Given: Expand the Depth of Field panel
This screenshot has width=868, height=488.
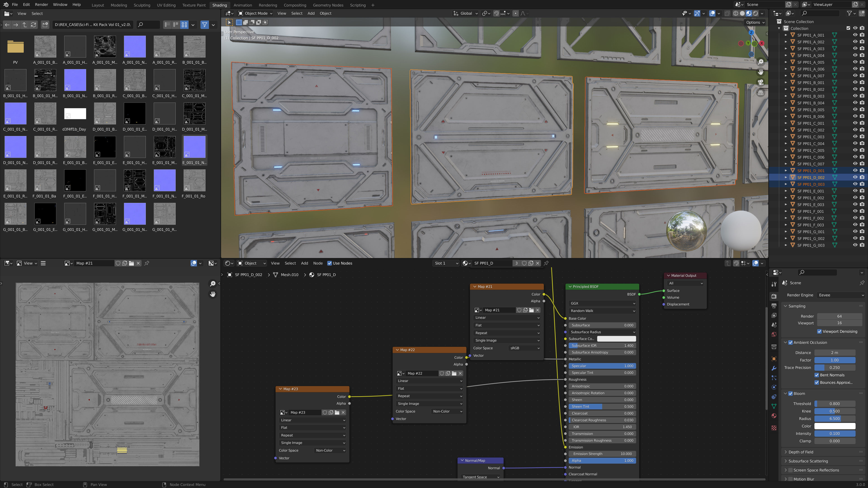Looking at the screenshot, I should [801, 452].
